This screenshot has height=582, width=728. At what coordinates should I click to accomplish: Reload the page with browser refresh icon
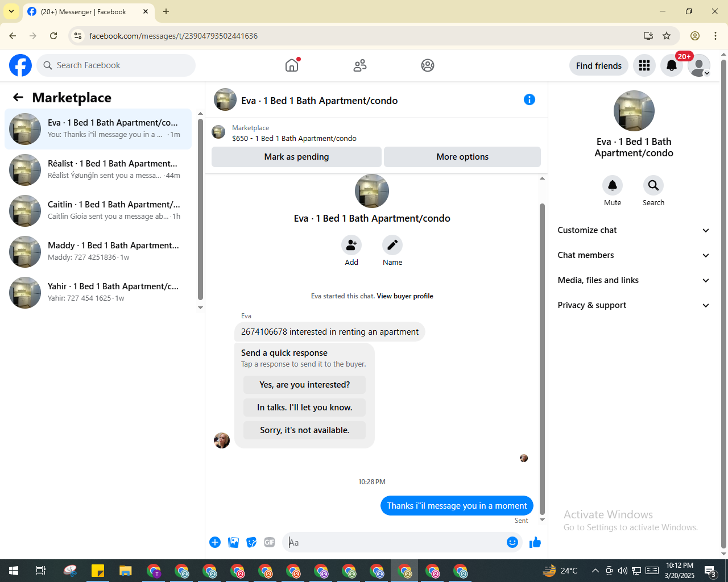[x=53, y=36]
